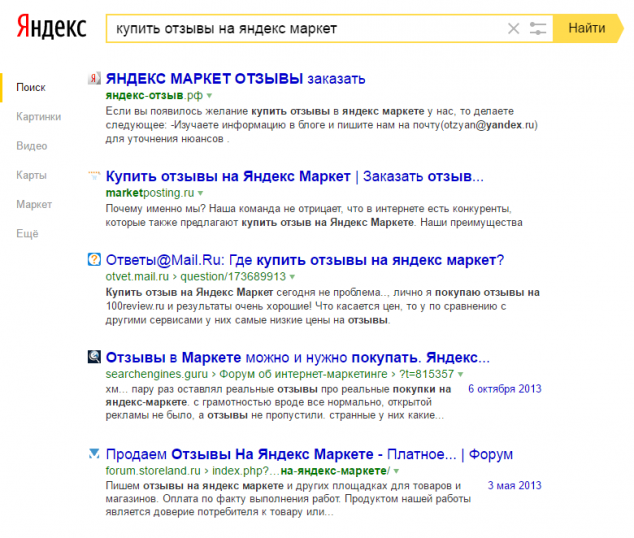The image size is (634, 538).
Task: Switch to Картинки search section
Action: (38, 117)
